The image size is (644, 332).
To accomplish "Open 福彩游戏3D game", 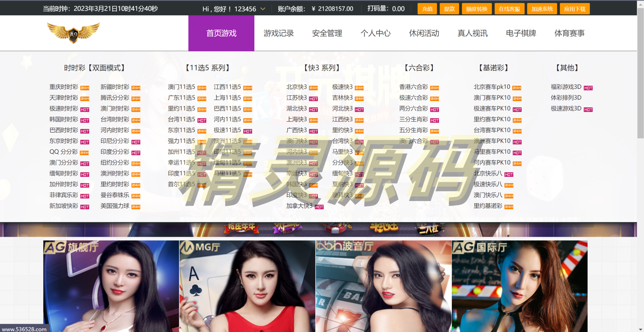I will (x=566, y=87).
